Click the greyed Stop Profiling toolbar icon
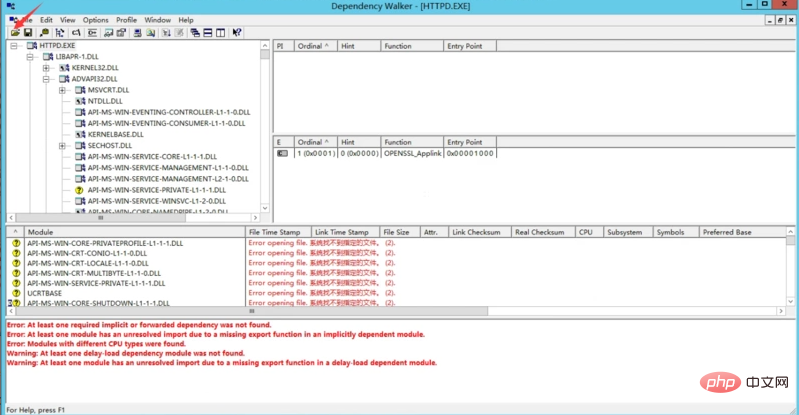 (179, 33)
